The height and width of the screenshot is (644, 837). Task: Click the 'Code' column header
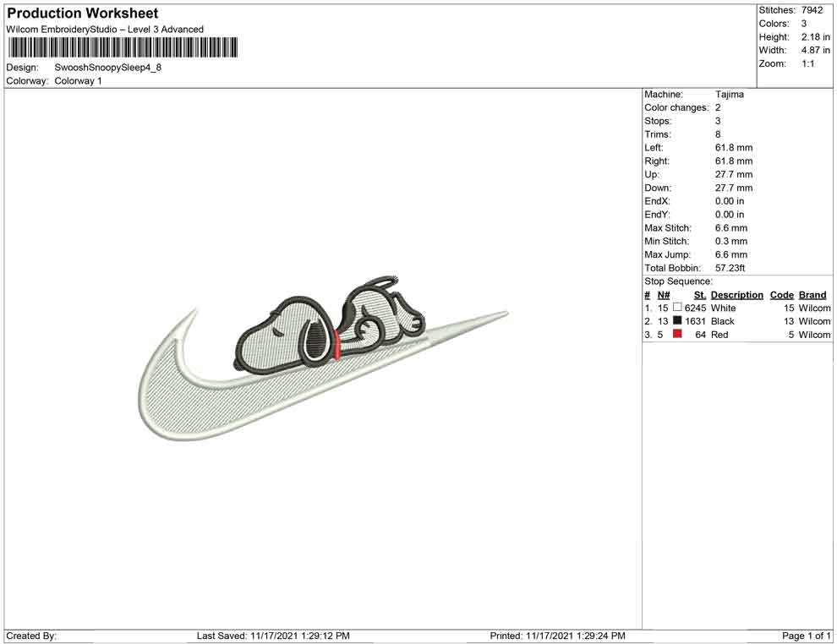coord(782,295)
